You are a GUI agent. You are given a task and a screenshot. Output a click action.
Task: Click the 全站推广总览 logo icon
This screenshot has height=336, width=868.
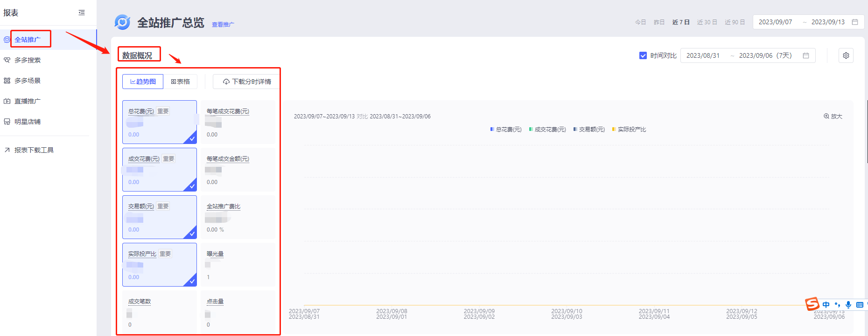click(122, 22)
